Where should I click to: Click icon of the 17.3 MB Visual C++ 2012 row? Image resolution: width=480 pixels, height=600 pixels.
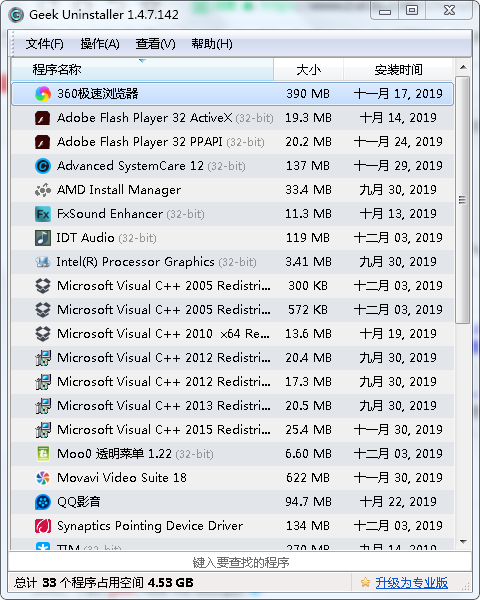(43, 382)
